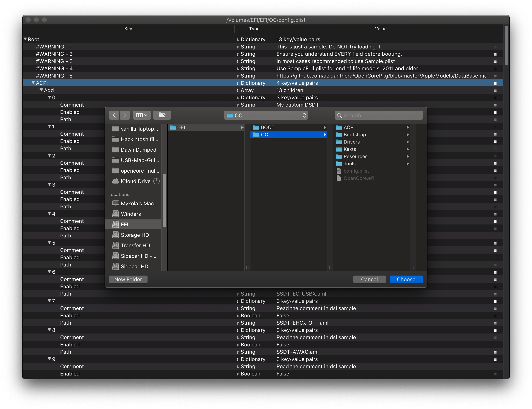The width and height of the screenshot is (532, 409).
Task: Select the Kexts folder
Action: (x=350, y=149)
